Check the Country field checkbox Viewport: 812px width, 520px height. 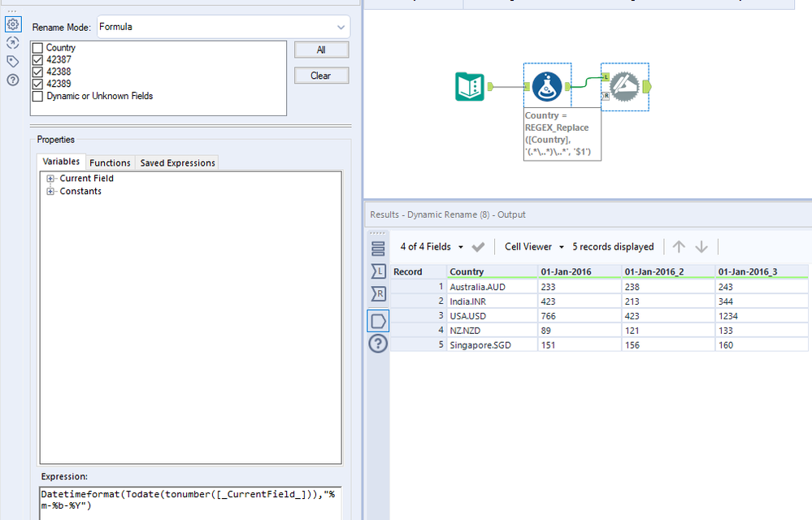(x=37, y=49)
